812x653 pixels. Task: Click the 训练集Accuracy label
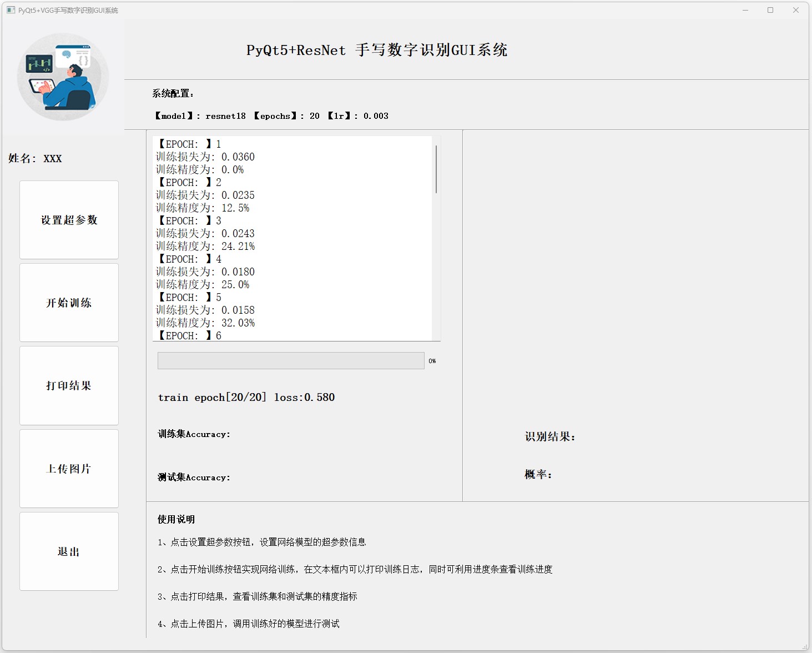pyautogui.click(x=194, y=434)
